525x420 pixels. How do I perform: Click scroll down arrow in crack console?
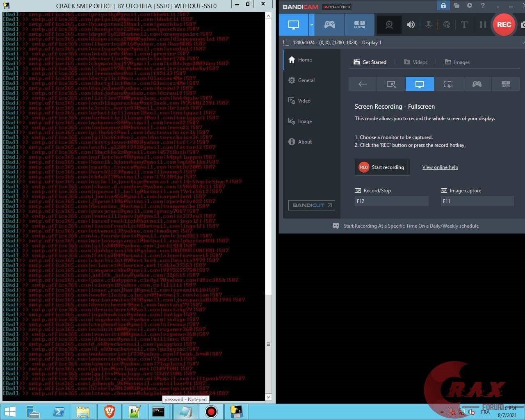(x=269, y=397)
